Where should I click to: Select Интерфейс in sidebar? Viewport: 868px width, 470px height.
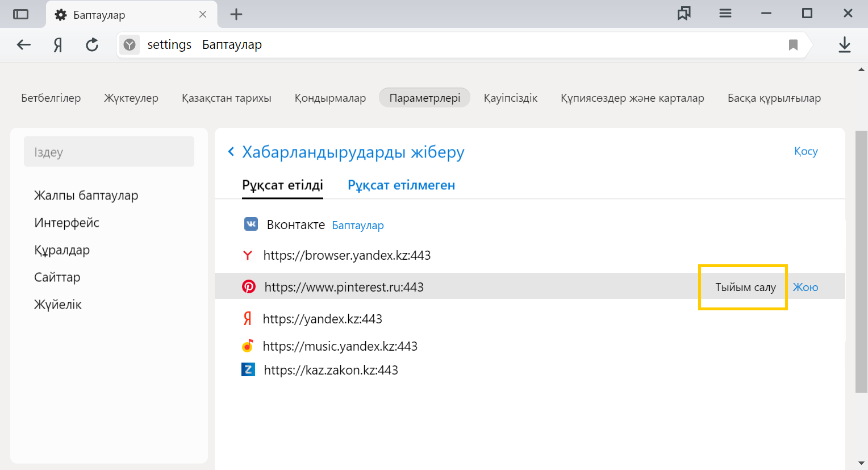point(67,223)
